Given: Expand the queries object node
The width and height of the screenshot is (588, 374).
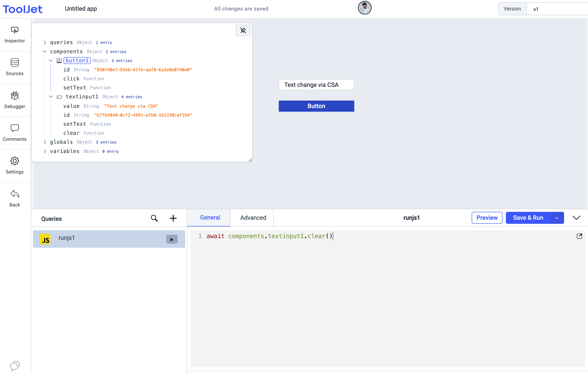Looking at the screenshot, I should [45, 43].
